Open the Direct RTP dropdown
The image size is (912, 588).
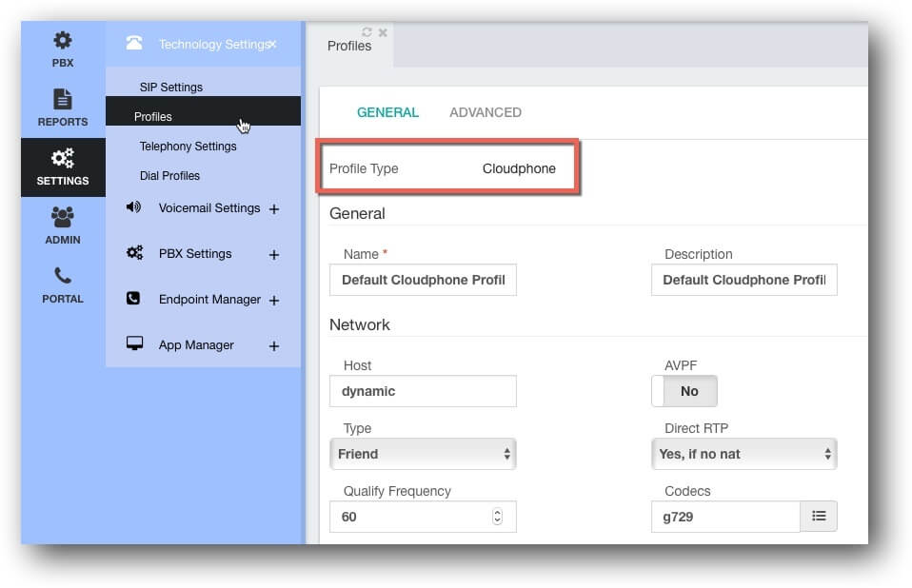(x=744, y=454)
